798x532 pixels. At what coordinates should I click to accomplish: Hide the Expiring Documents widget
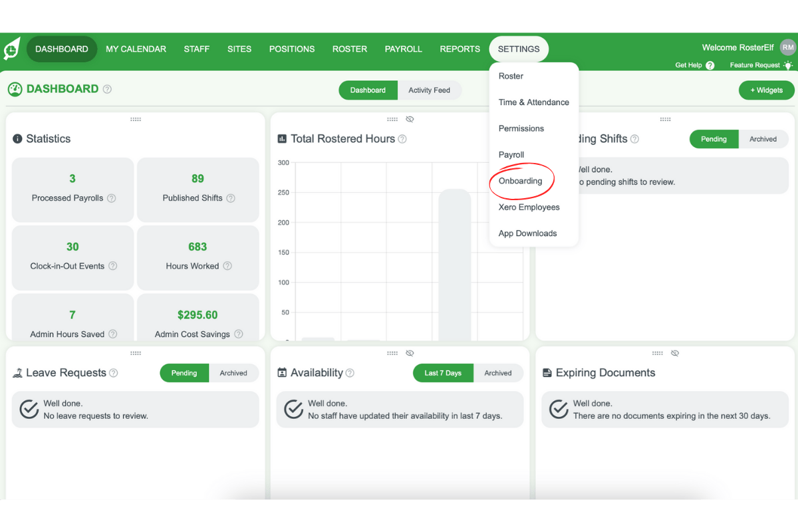(x=675, y=353)
